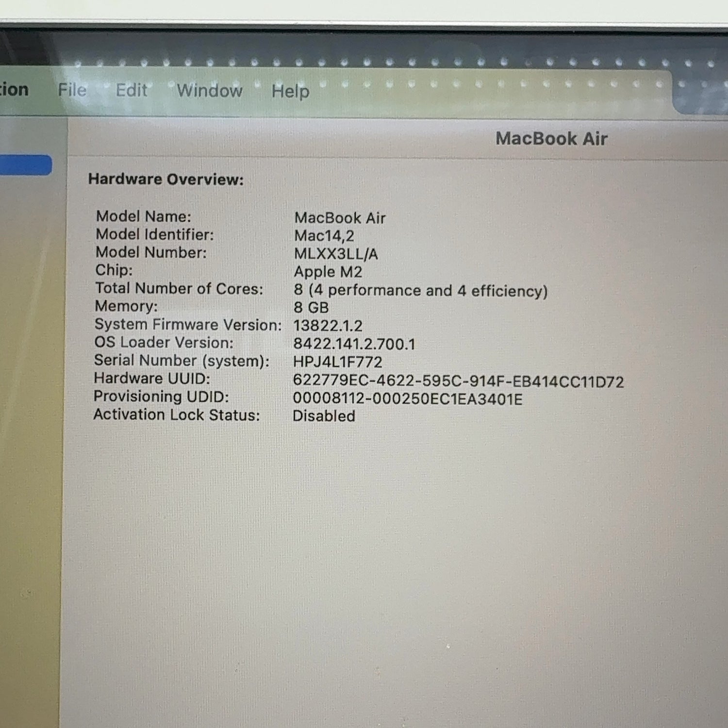Image resolution: width=728 pixels, height=728 pixels.
Task: Select the Model Number MLXX3LL/A
Action: (336, 254)
